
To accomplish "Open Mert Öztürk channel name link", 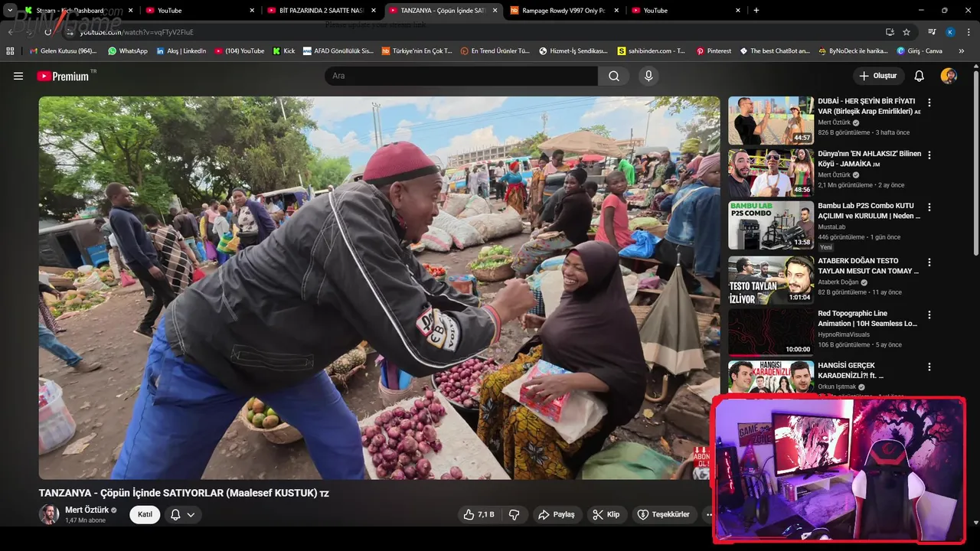I will click(87, 510).
